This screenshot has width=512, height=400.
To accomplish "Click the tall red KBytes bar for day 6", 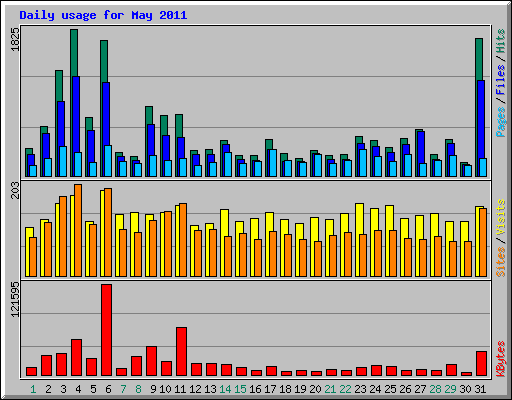I will pos(107,330).
